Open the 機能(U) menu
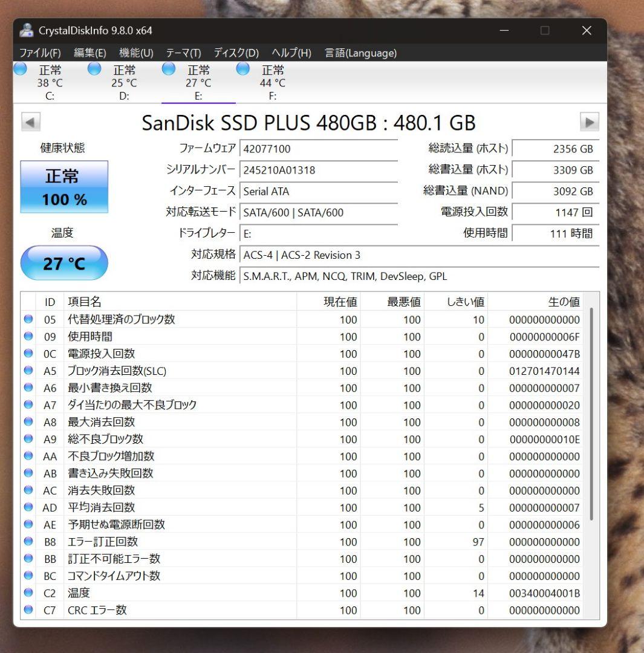644x653 pixels. (x=136, y=53)
